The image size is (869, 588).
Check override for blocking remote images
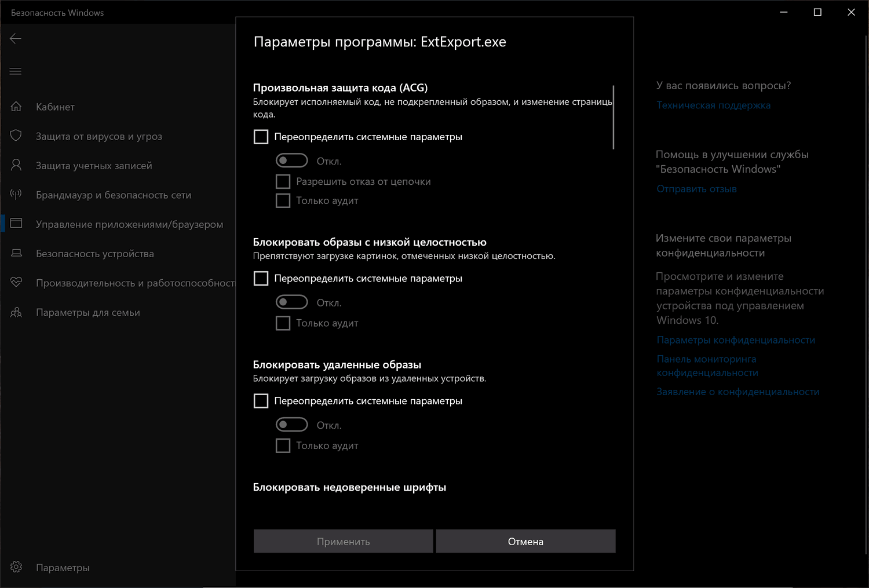click(x=261, y=401)
